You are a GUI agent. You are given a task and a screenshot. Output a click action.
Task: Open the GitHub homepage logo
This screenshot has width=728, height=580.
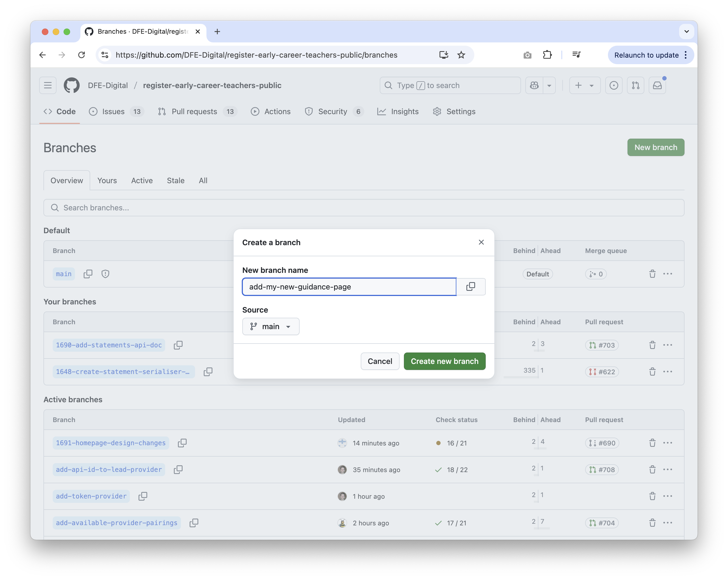coord(72,85)
